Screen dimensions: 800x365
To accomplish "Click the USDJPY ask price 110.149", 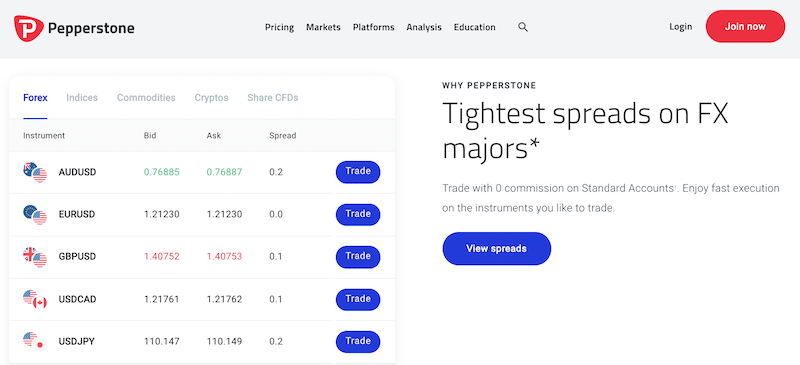I will (x=224, y=342).
